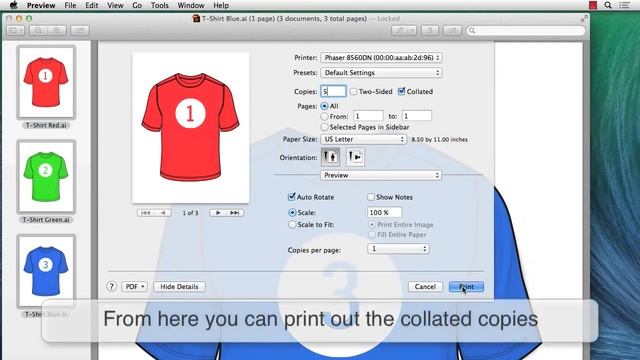640x360 pixels.
Task: Click the red T-shirt print preview
Action: (x=191, y=128)
